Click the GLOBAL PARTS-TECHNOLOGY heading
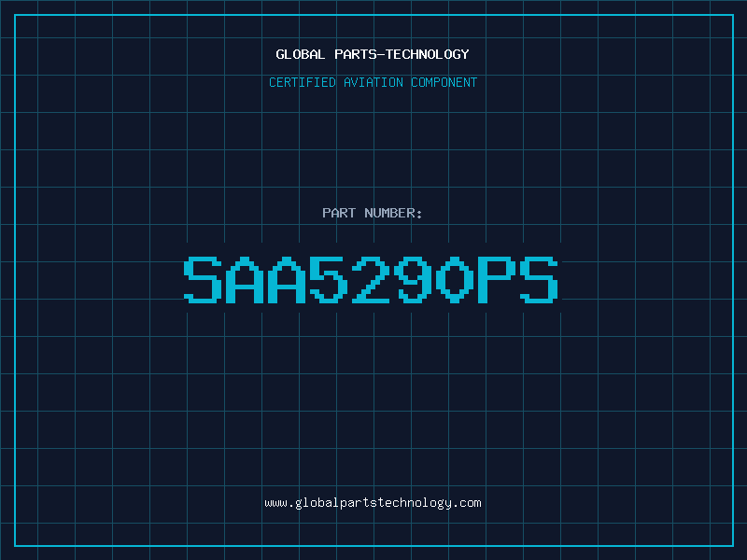 coord(373,54)
